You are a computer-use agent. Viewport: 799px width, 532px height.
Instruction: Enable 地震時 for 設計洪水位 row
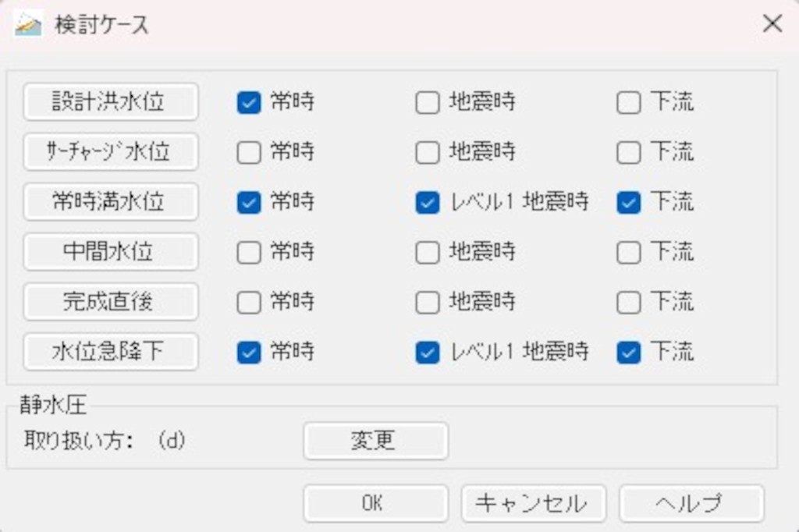427,102
